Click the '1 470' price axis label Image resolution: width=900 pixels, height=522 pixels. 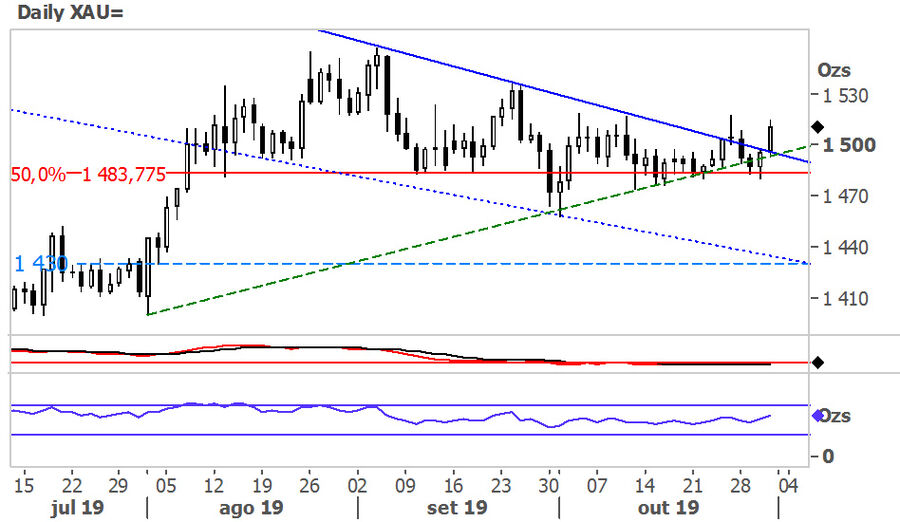point(845,196)
